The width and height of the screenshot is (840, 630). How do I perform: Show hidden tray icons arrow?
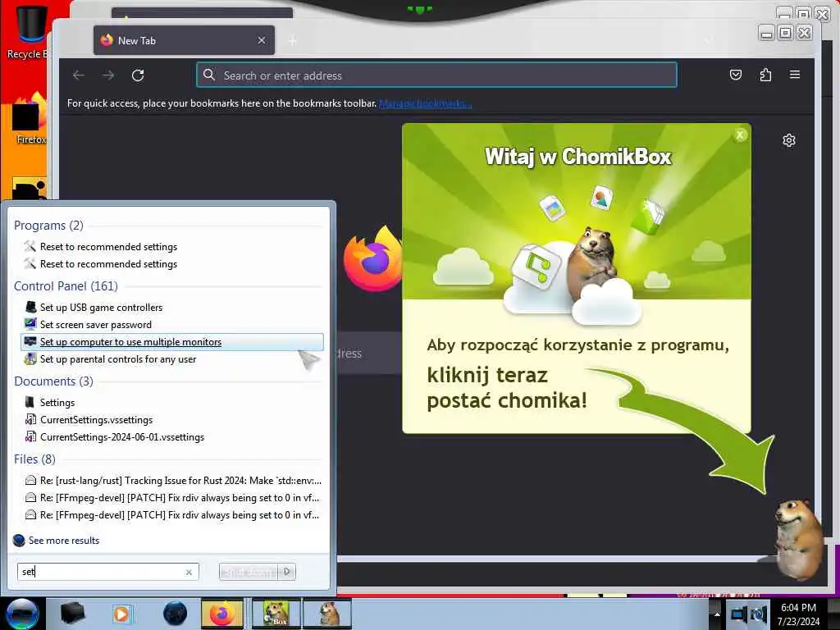716,614
